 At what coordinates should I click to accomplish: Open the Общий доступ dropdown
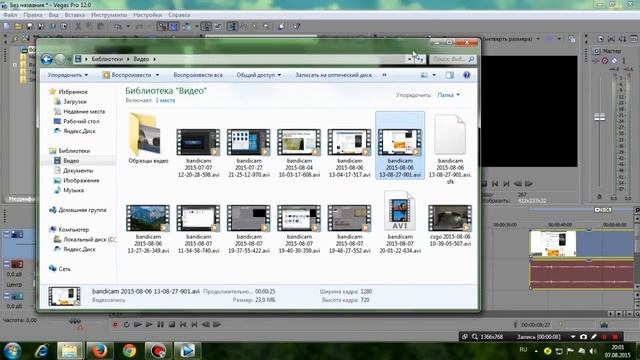259,75
